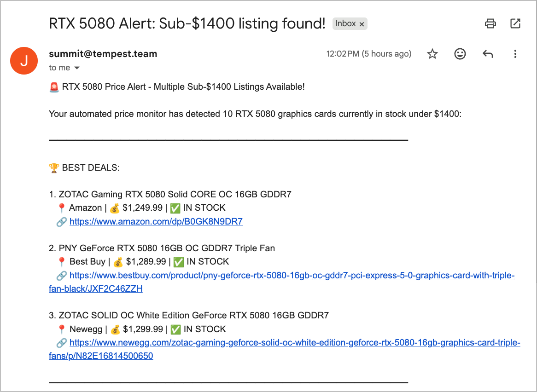Star this email message
Viewport: 537px width, 392px height.
[432, 54]
